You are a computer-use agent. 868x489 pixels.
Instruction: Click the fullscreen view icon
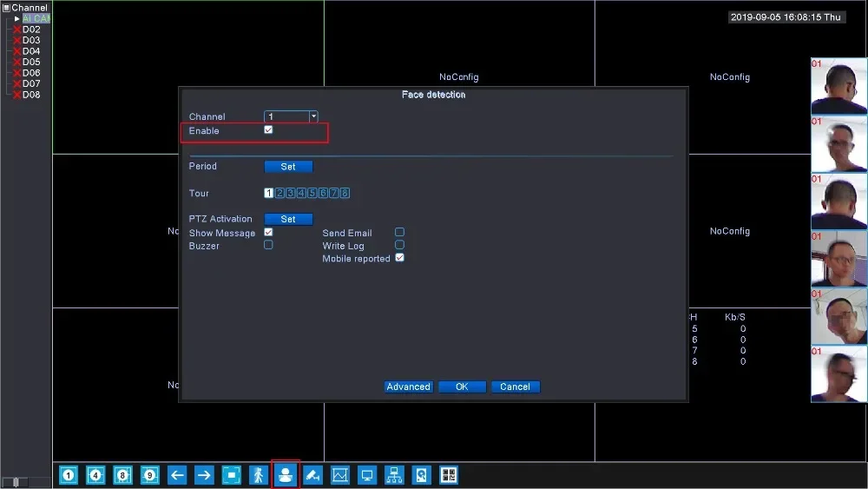pos(231,475)
